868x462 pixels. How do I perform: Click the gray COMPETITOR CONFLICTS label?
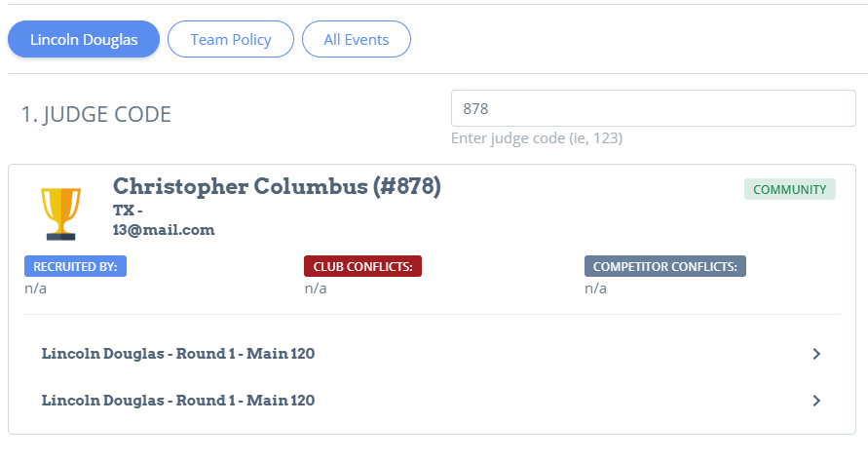pyautogui.click(x=664, y=266)
